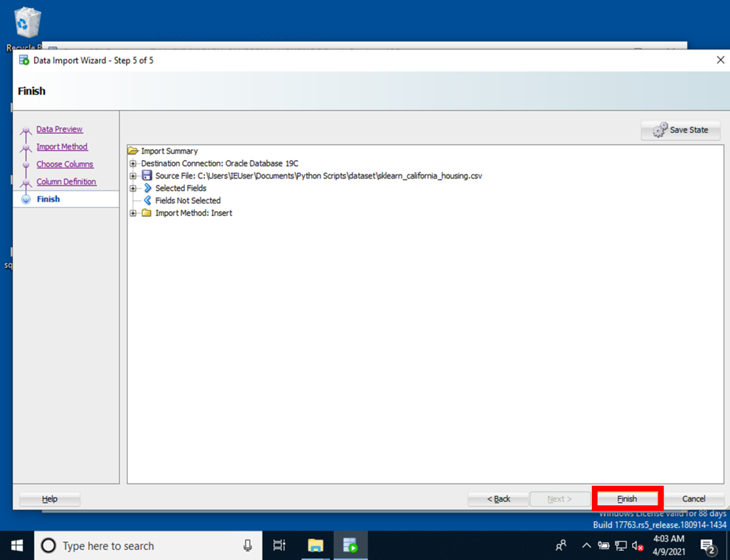The height and width of the screenshot is (560, 730).
Task: Select 'Fields Not Selected' text row
Action: pos(188,200)
